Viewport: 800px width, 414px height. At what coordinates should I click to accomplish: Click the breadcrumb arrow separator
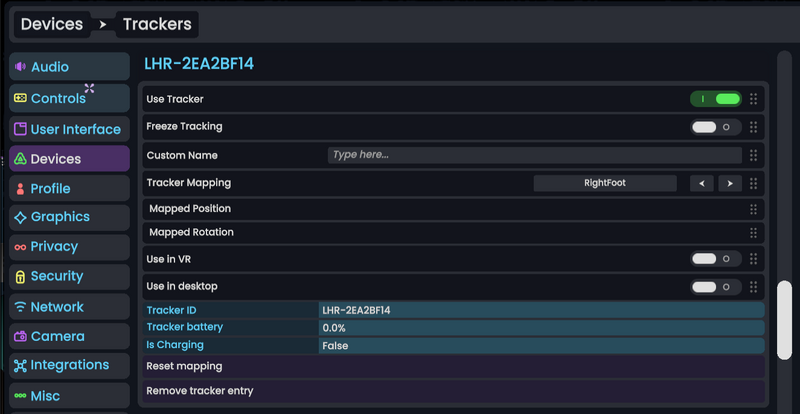(x=103, y=25)
